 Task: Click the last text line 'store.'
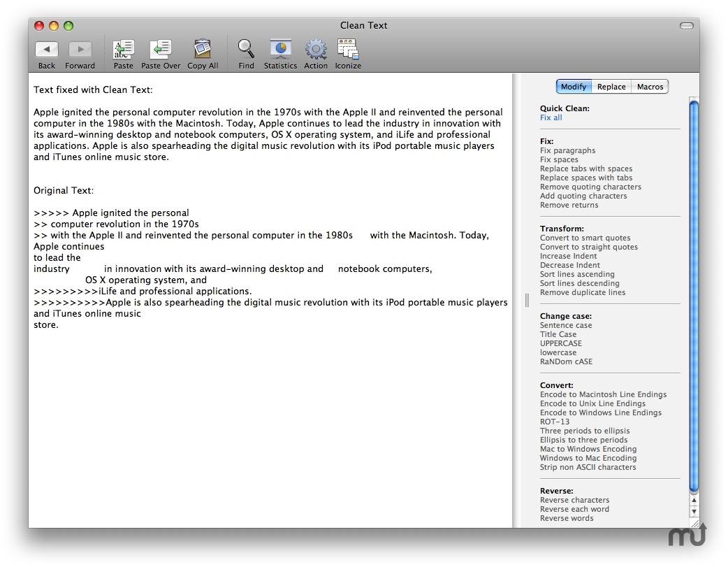(46, 325)
